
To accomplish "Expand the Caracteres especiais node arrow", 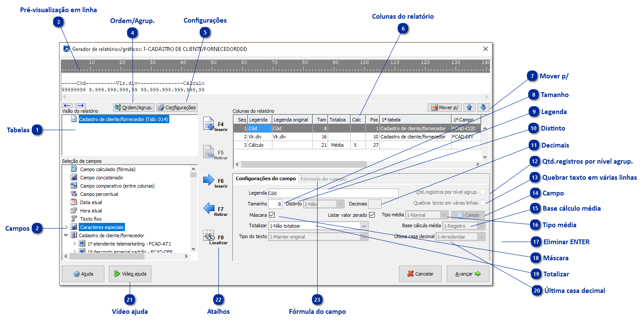I will [x=67, y=227].
